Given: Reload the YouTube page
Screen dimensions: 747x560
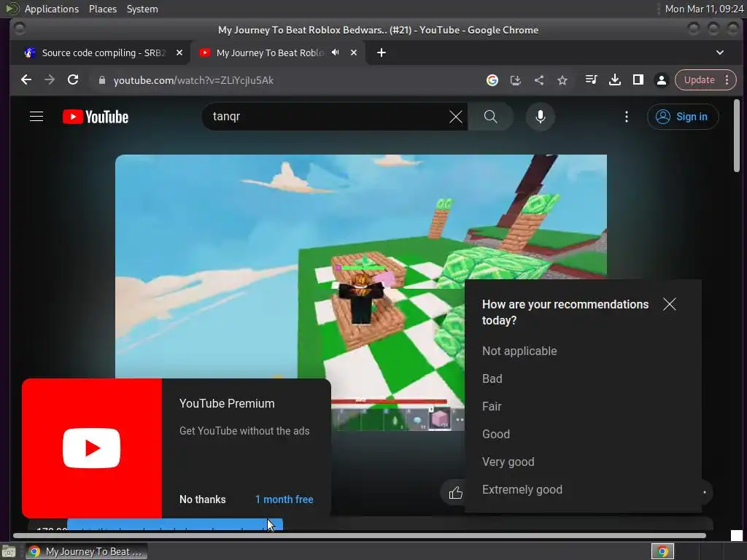Looking at the screenshot, I should (73, 80).
